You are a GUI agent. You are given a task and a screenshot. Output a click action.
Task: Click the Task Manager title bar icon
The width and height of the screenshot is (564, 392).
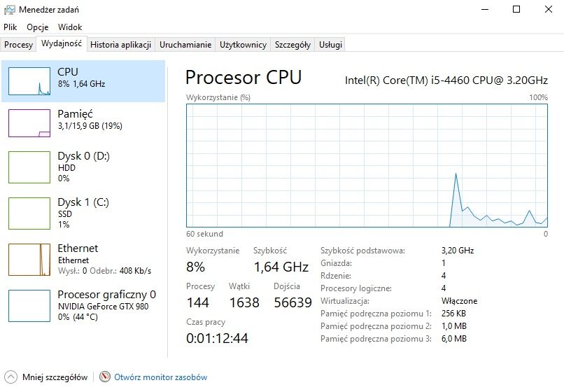pyautogui.click(x=9, y=9)
